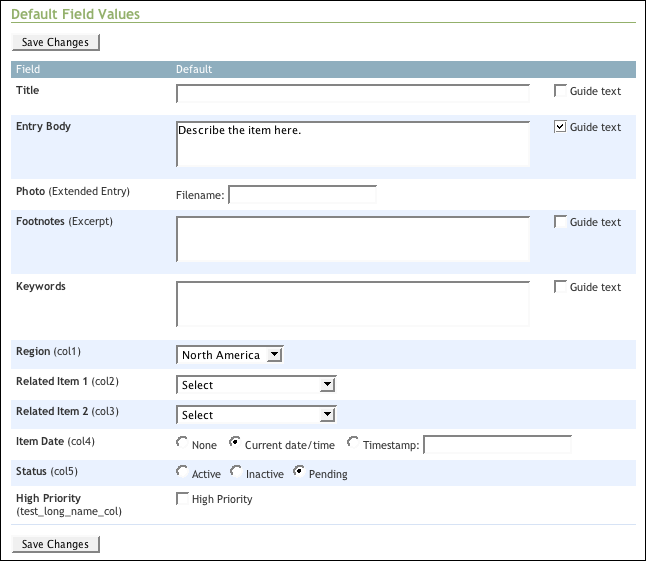
Task: Set Status to Inactive
Action: 236,471
